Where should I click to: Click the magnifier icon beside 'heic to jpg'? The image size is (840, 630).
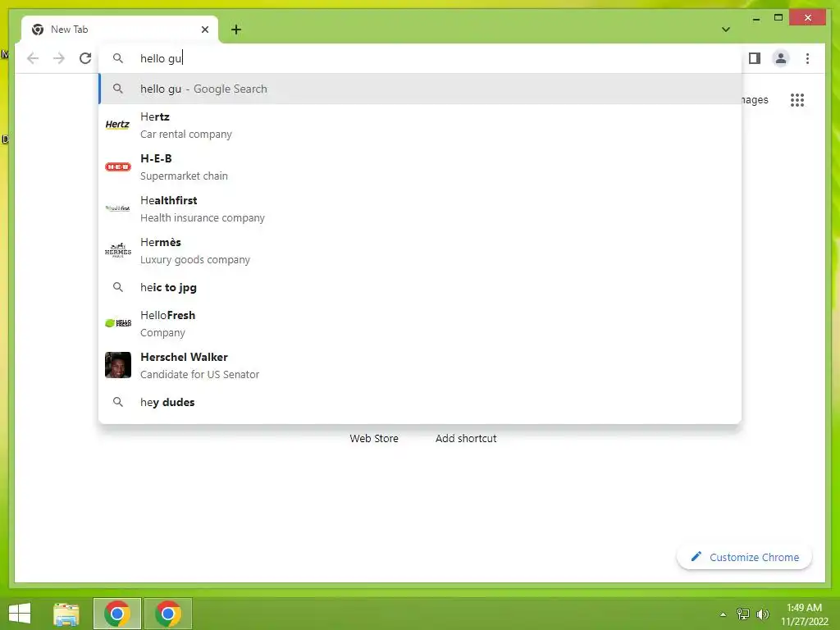tap(118, 287)
